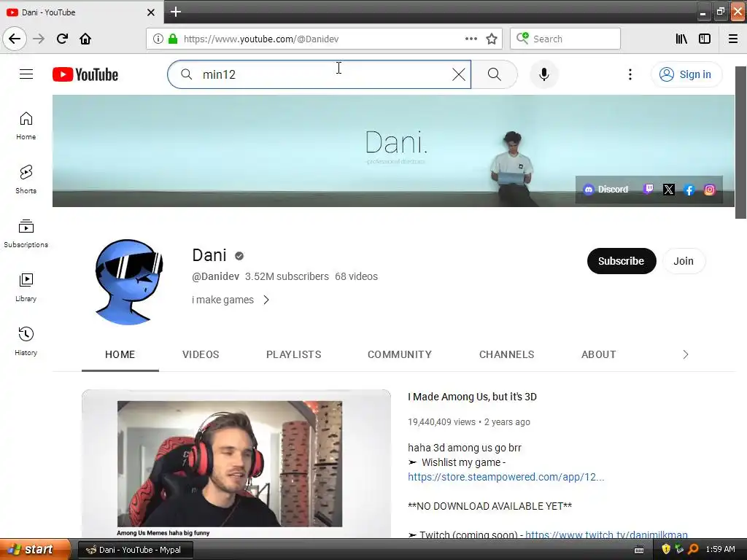Click the tray magnifier icon
Screen dimensions: 747x560
(693, 549)
